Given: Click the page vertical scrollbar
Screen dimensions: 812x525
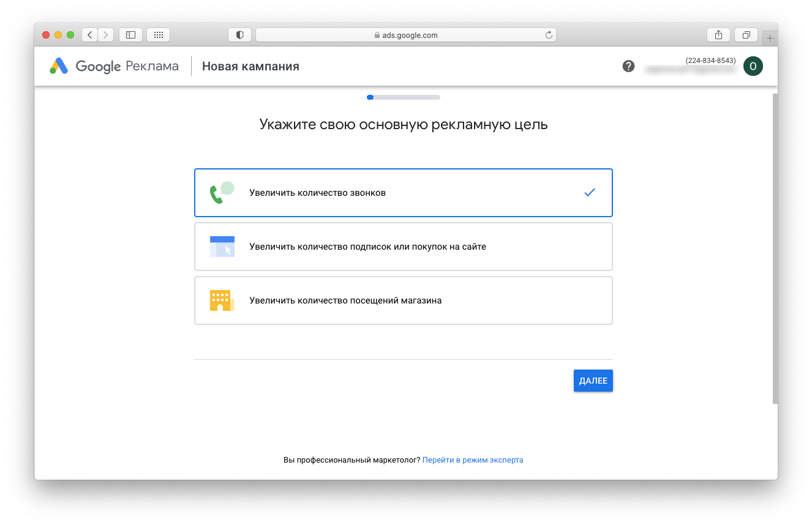Looking at the screenshot, I should [775, 248].
